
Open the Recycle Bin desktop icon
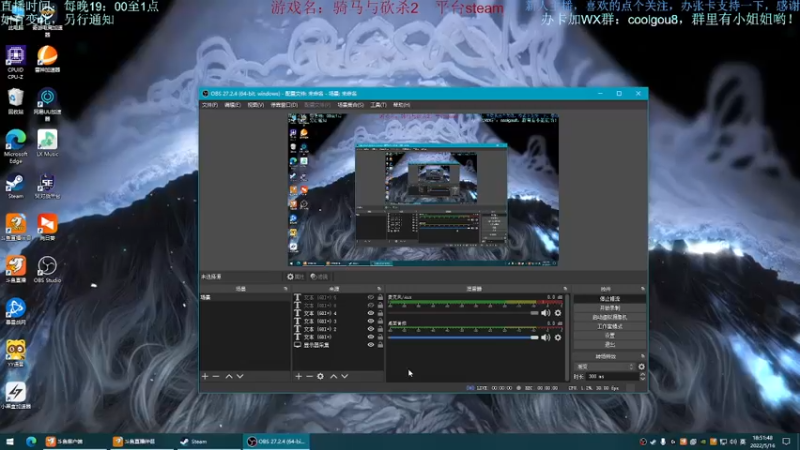pos(15,101)
